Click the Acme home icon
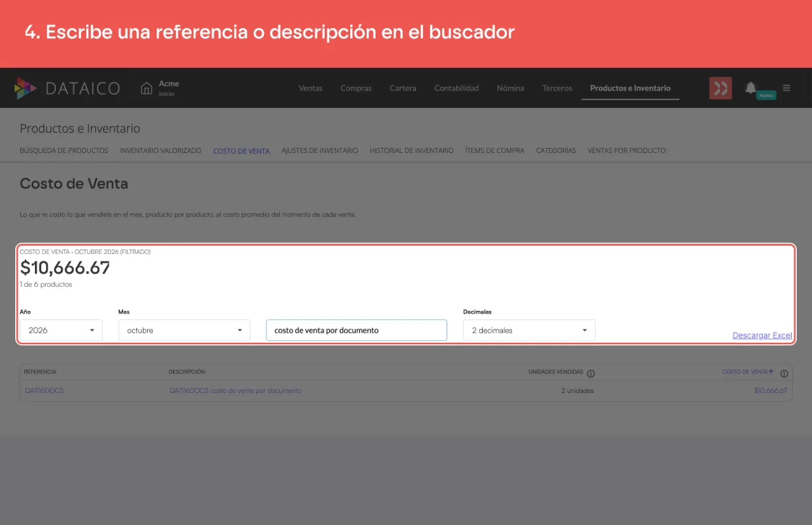 [147, 88]
